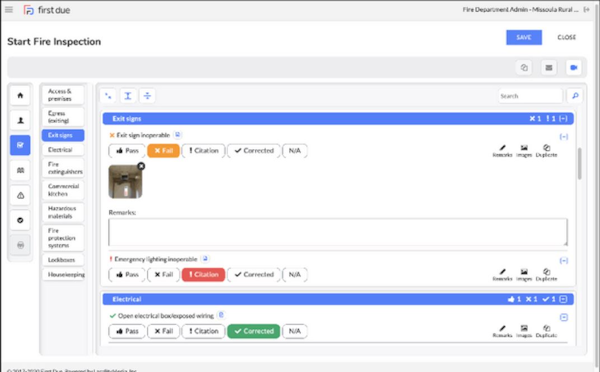Collapse the Exit signs section header
Image resolution: width=600 pixels, height=372 pixels.
[x=563, y=119]
